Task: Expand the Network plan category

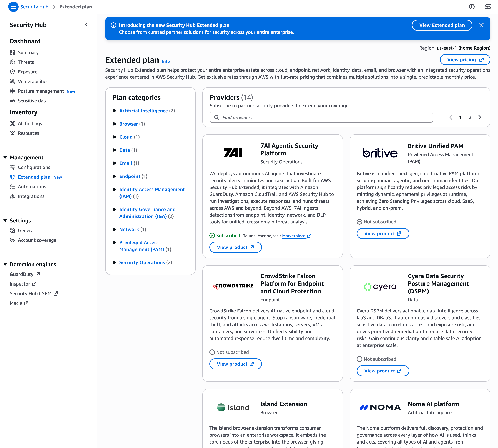Action: tap(115, 229)
